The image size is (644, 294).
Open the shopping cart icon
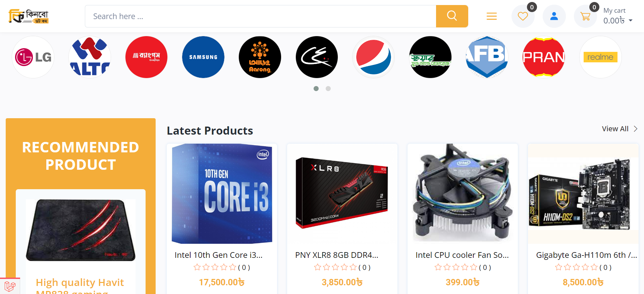[585, 16]
